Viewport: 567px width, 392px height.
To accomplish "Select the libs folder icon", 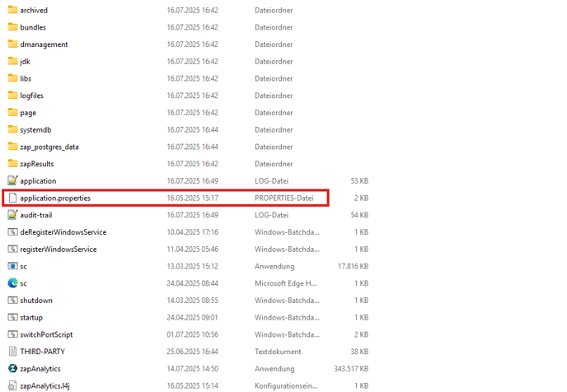I will [x=12, y=78].
